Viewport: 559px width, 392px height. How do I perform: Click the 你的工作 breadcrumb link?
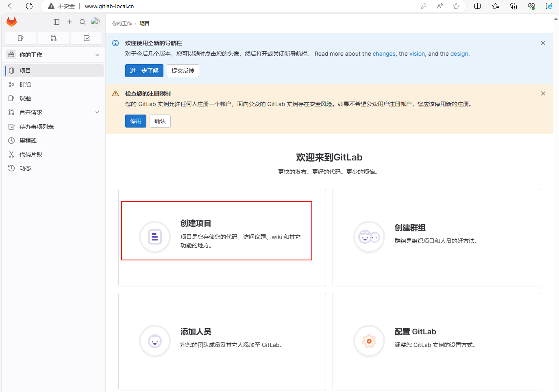122,24
